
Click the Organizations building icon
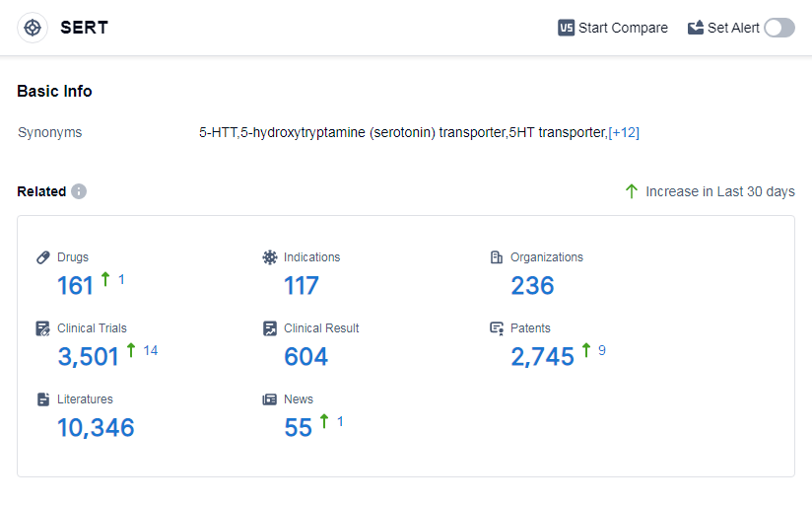(497, 257)
